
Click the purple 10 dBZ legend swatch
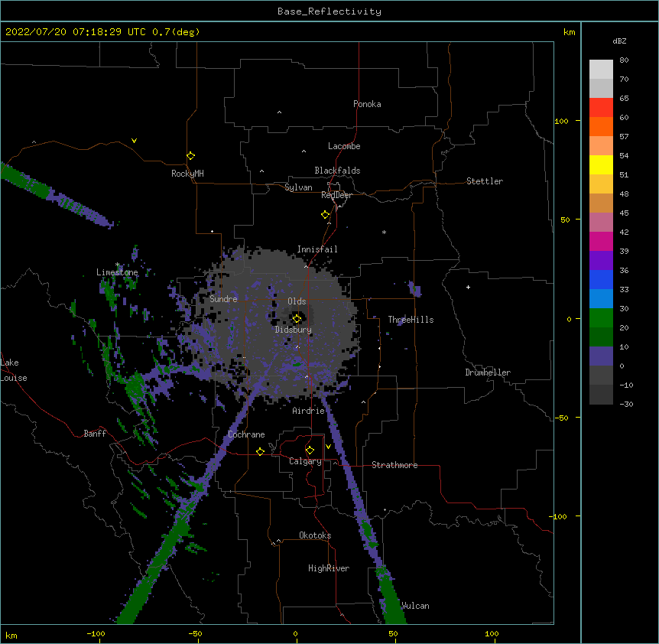point(601,356)
